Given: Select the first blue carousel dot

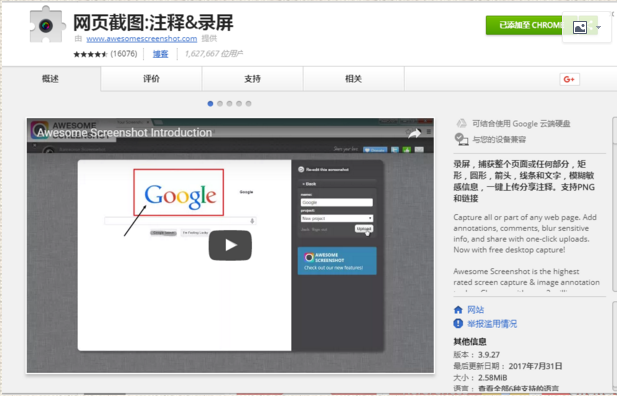Looking at the screenshot, I should 210,104.
